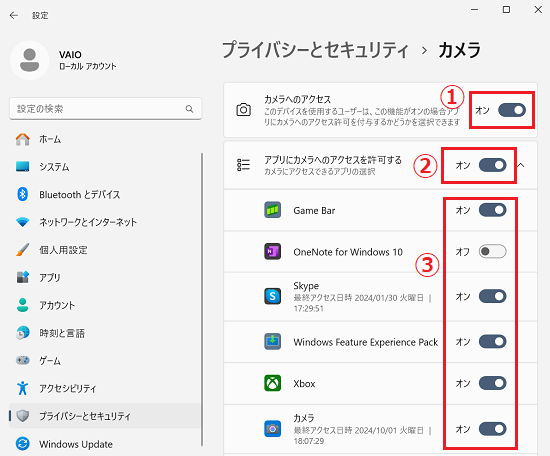Minimize the Settings window

475,9
